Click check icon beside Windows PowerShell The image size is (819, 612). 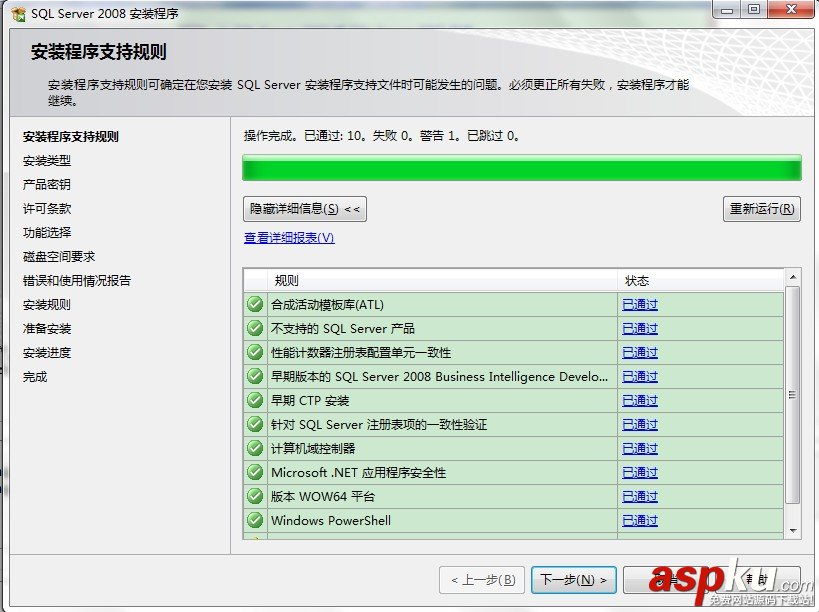[255, 520]
